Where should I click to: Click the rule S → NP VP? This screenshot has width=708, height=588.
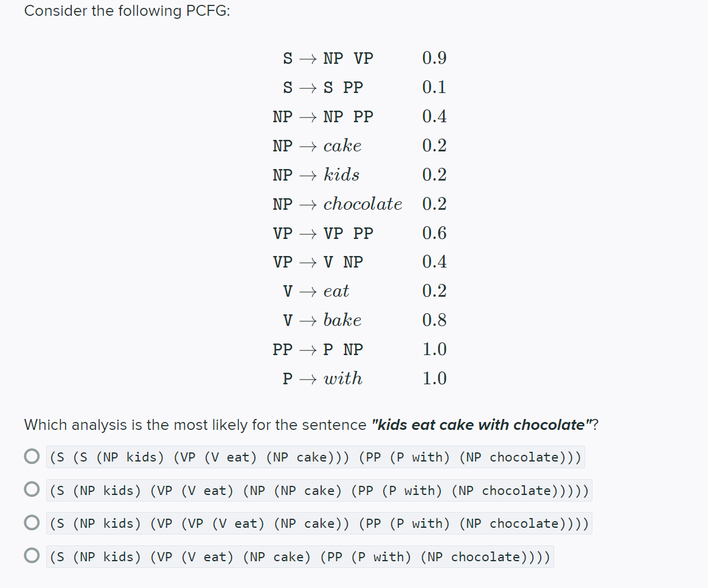tap(328, 58)
